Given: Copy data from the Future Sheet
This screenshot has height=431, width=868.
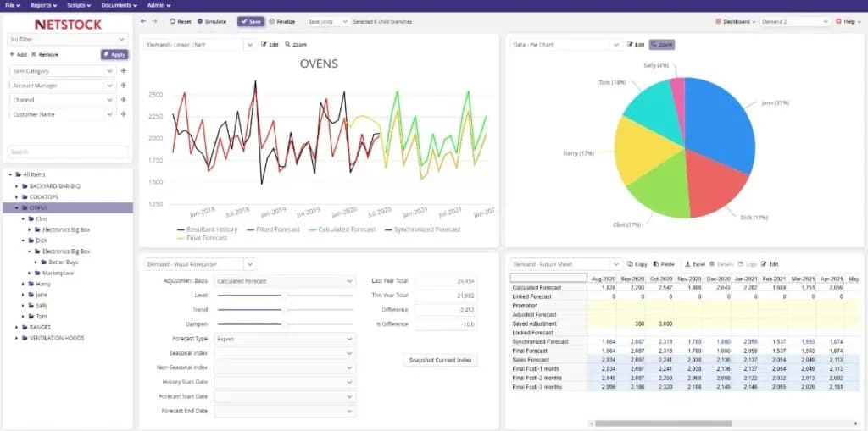Looking at the screenshot, I should pos(637,264).
